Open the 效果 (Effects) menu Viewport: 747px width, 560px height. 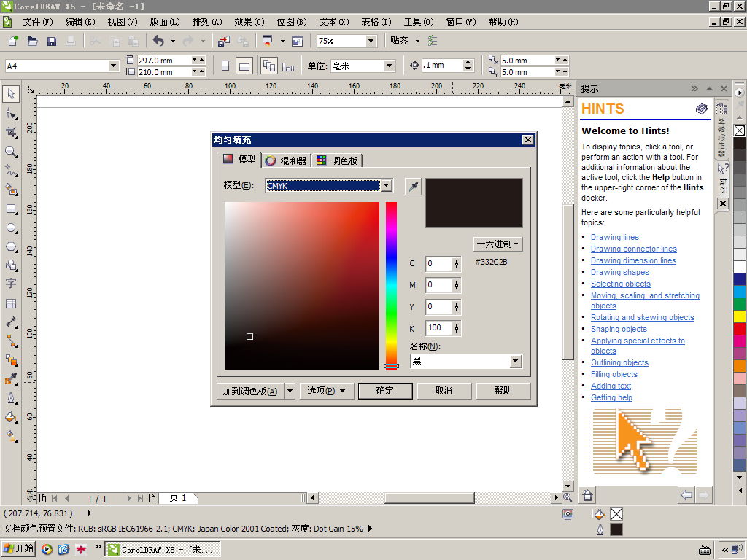click(249, 22)
